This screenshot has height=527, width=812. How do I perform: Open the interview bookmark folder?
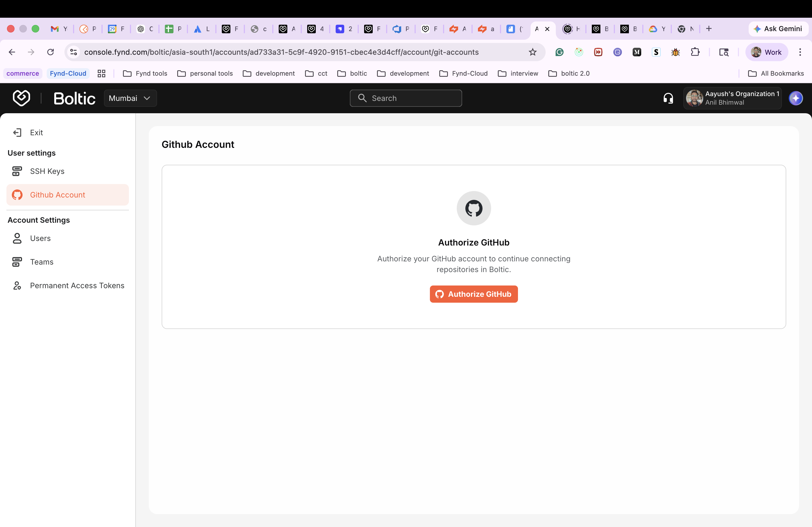point(518,73)
